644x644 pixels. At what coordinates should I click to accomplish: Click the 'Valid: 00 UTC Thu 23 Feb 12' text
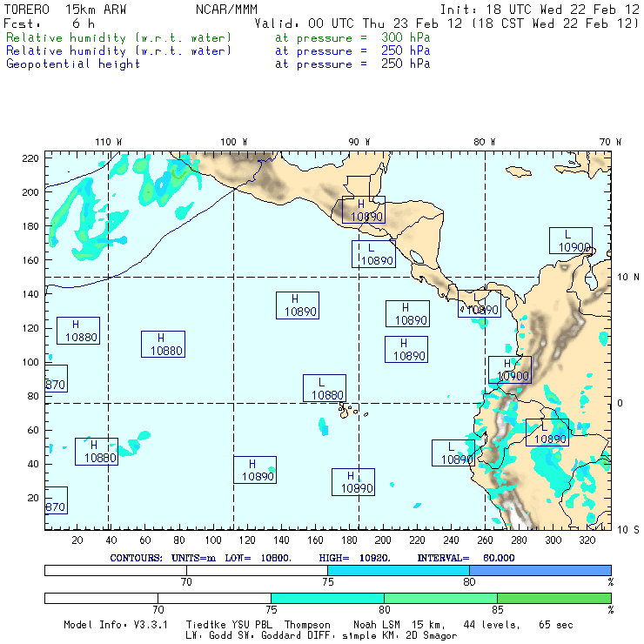[x=359, y=23]
